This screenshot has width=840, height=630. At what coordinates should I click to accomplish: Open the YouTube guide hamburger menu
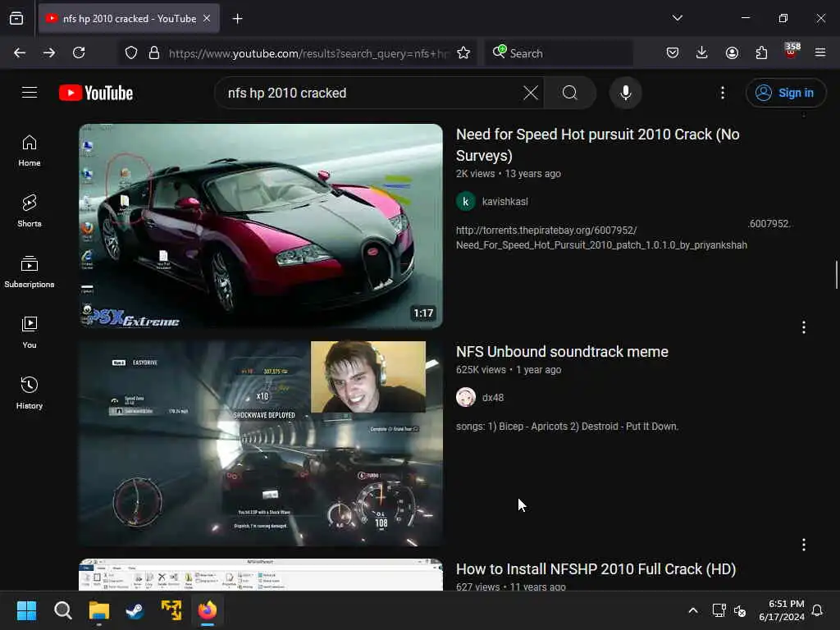click(30, 93)
